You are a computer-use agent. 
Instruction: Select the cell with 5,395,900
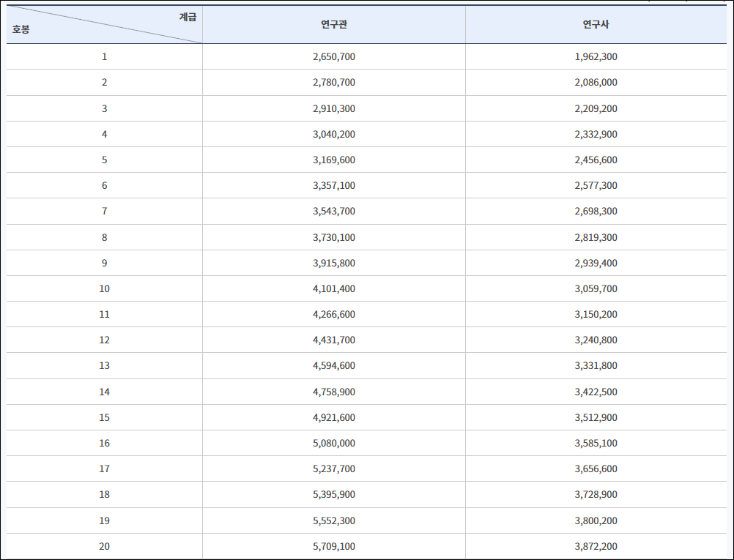point(334,495)
